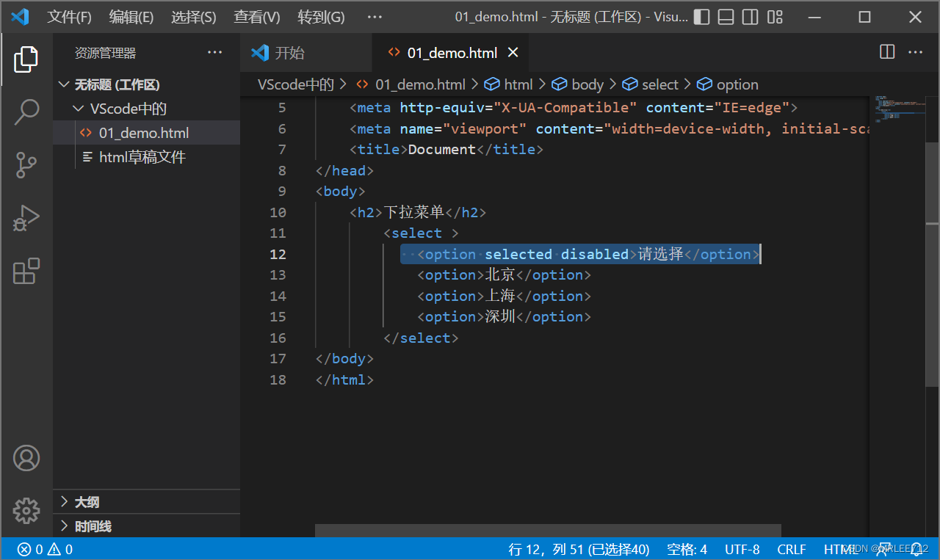Image resolution: width=940 pixels, height=560 pixels.
Task: Open the Search view in activity bar
Action: (x=26, y=112)
